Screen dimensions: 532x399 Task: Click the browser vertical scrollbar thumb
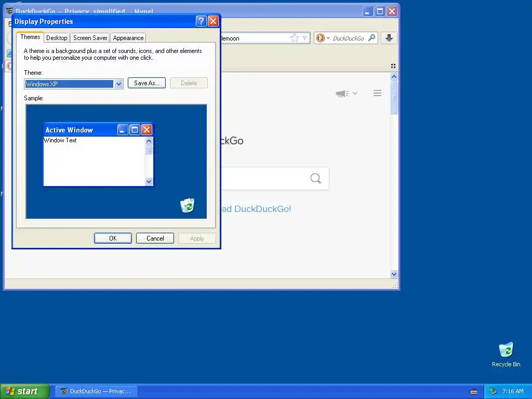tap(394, 97)
